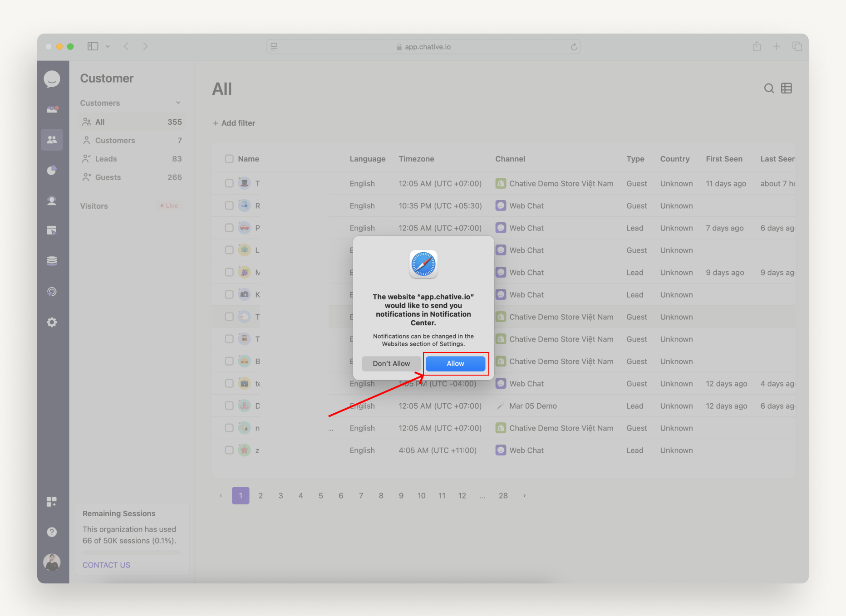Open the Safari tab overview dropdown arrow
846x616 pixels.
pos(108,46)
